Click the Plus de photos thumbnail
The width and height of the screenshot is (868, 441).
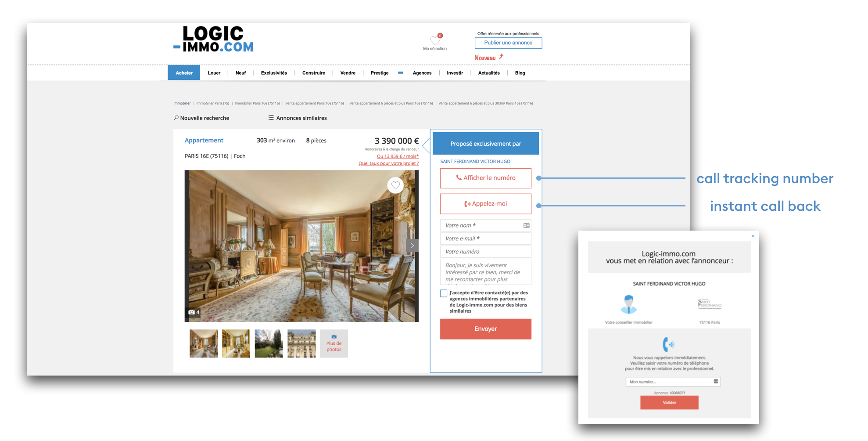[x=334, y=343]
